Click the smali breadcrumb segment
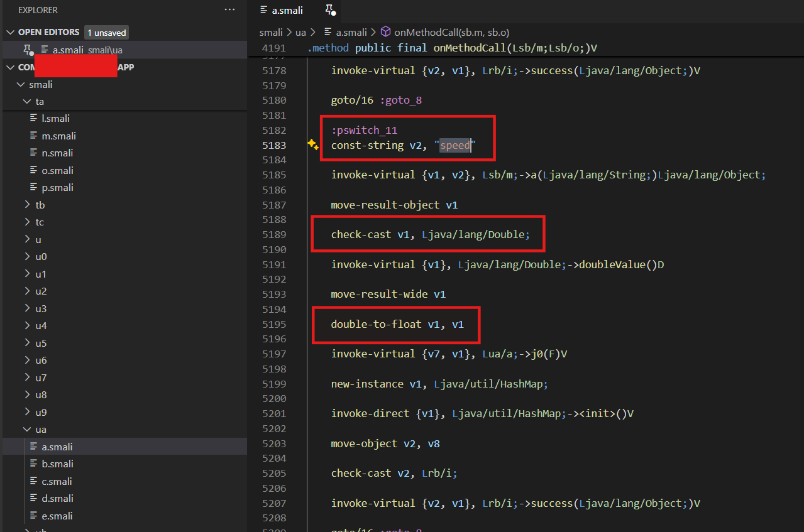Screen dimensions: 804x532 tap(270, 32)
